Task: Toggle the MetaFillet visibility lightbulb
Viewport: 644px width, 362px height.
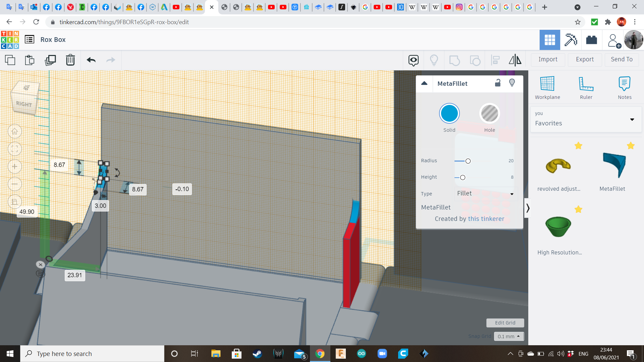Action: tap(512, 83)
